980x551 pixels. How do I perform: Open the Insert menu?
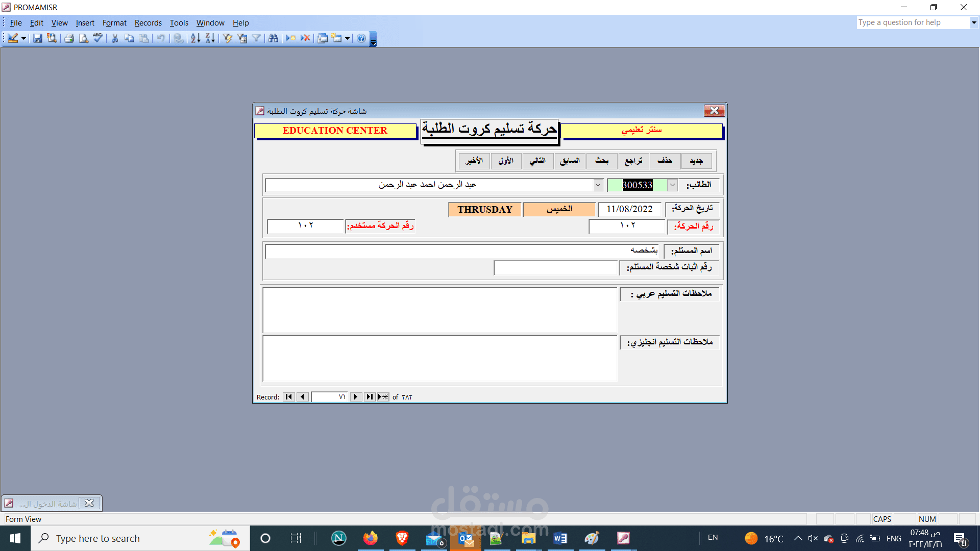pyautogui.click(x=85, y=23)
